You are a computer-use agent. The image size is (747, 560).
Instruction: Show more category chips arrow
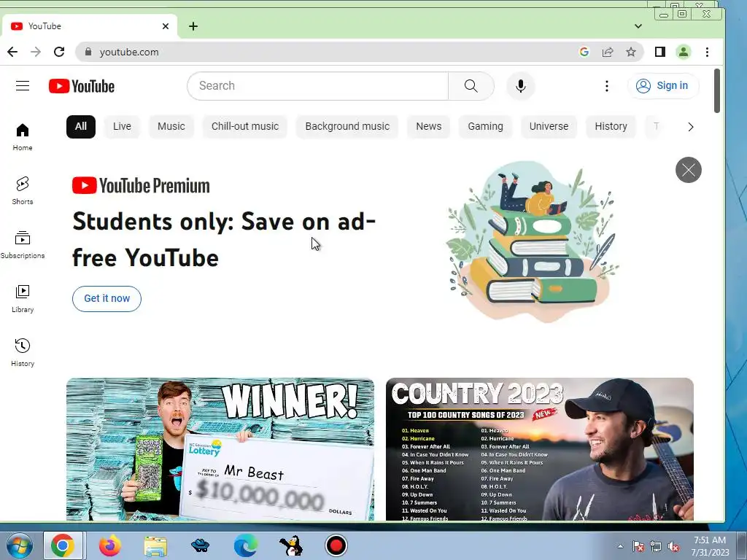(x=691, y=127)
